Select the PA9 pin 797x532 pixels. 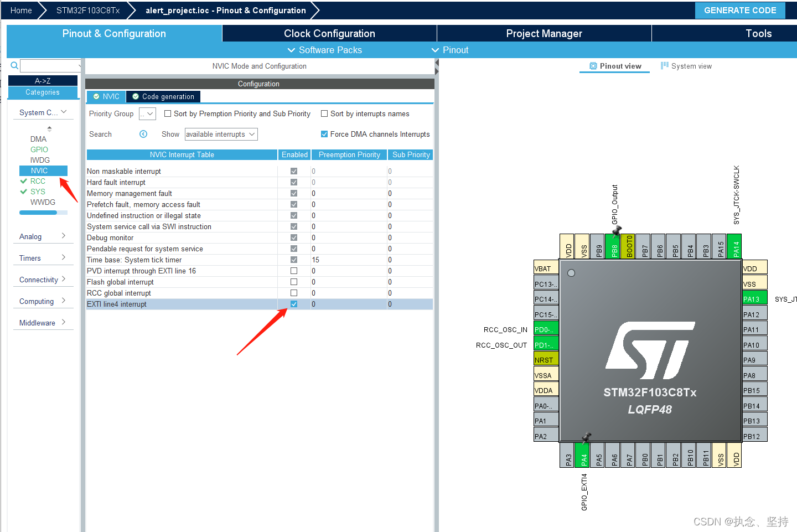click(x=754, y=360)
